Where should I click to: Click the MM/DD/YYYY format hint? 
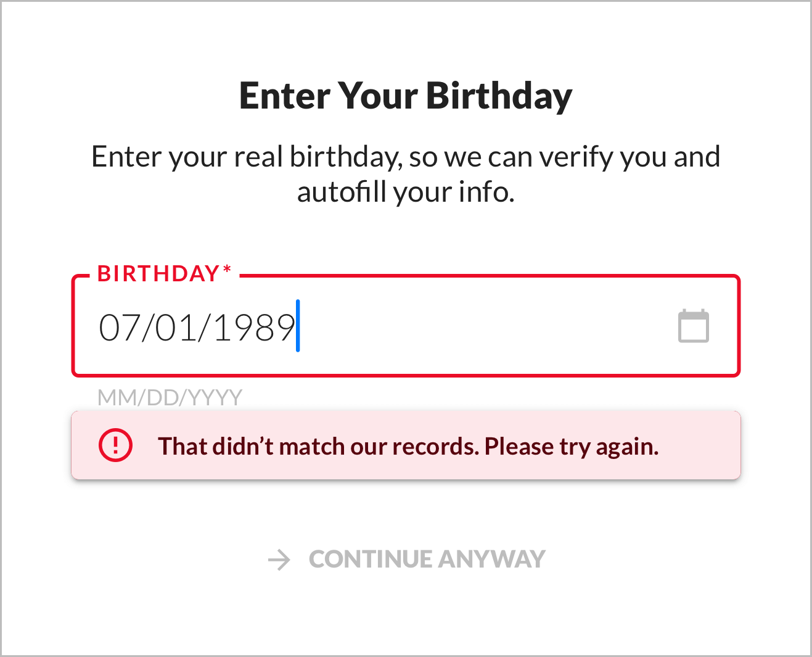[170, 397]
